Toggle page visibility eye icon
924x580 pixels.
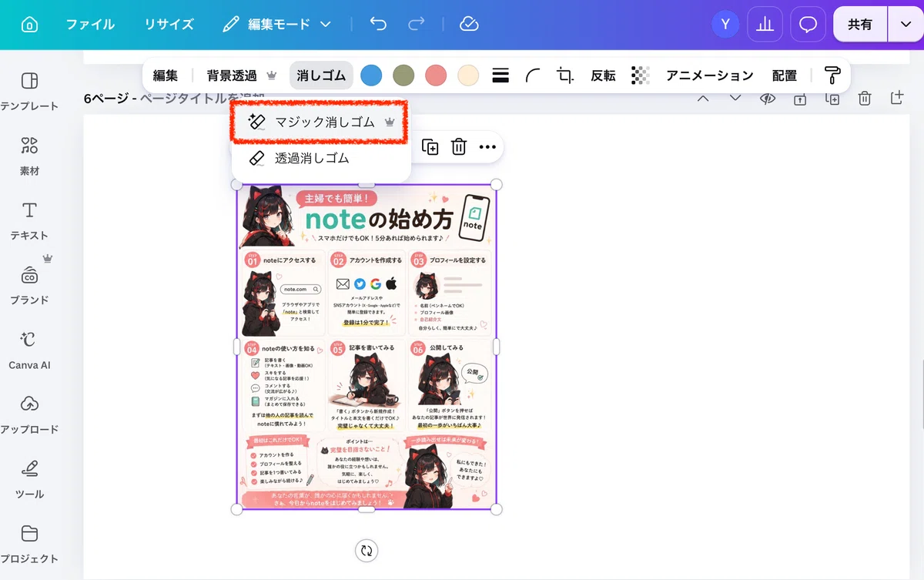768,98
